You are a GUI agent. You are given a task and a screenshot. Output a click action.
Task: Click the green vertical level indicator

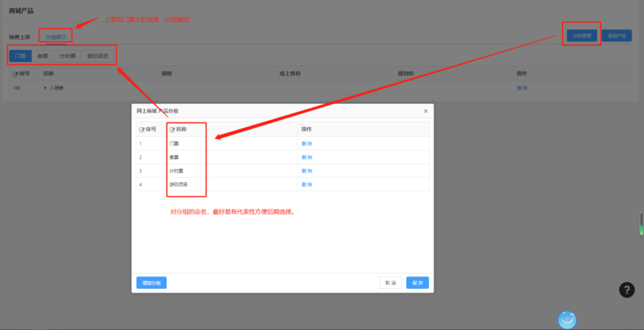(641, 225)
